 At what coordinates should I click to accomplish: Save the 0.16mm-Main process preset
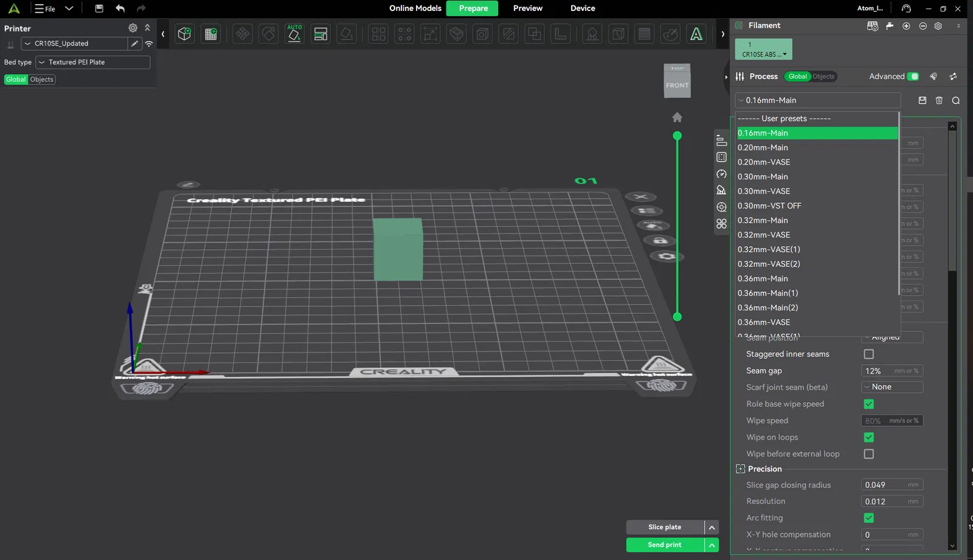coord(923,100)
